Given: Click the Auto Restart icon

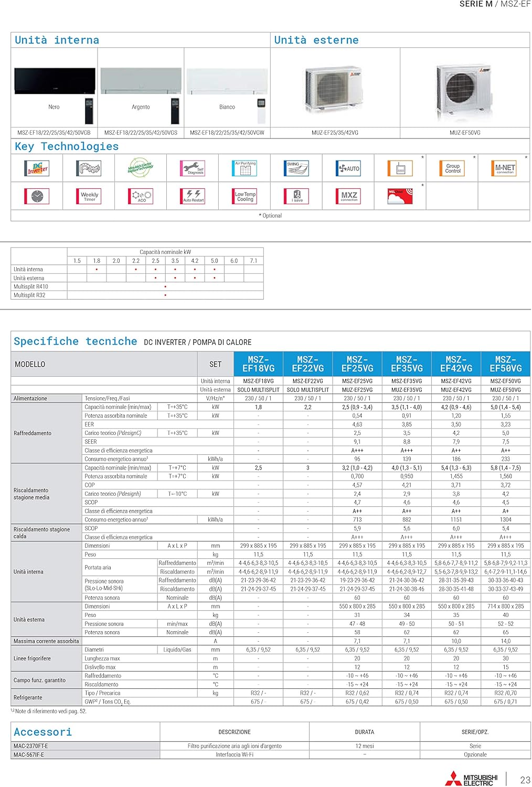Looking at the screenshot, I should click(193, 196).
